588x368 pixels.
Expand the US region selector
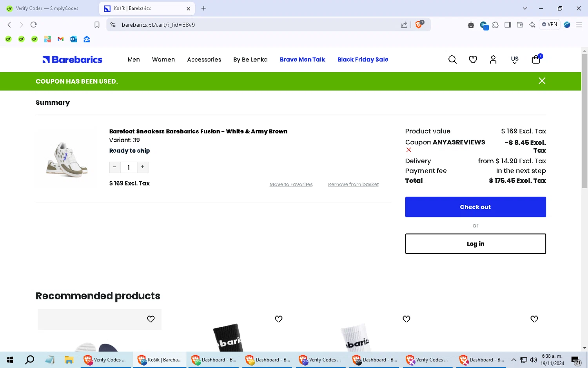coord(515,60)
